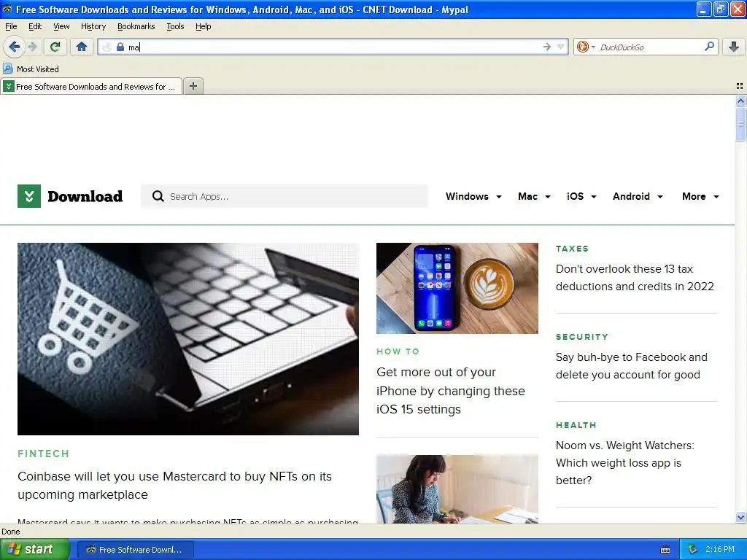This screenshot has width=747, height=560.
Task: Click the browser Back arrow button
Action: (x=14, y=47)
